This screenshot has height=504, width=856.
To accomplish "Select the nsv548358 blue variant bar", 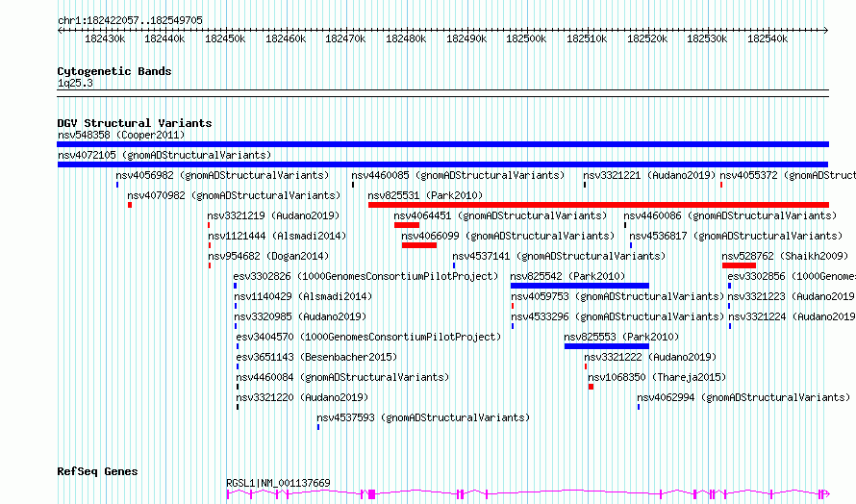I will pos(442,144).
